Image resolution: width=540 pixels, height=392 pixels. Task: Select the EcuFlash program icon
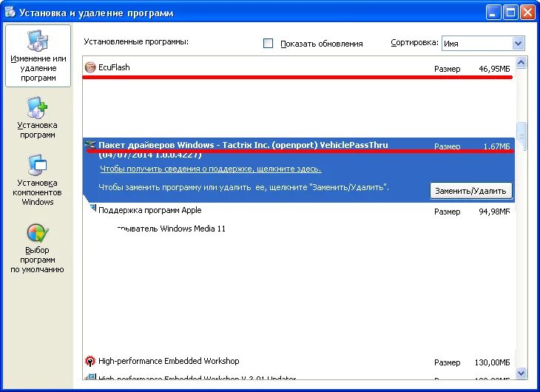[90, 67]
